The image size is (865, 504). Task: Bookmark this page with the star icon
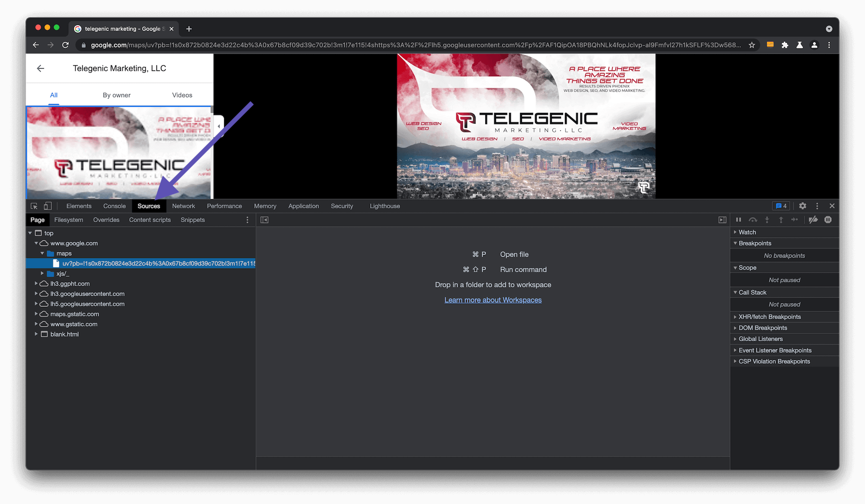[751, 45]
